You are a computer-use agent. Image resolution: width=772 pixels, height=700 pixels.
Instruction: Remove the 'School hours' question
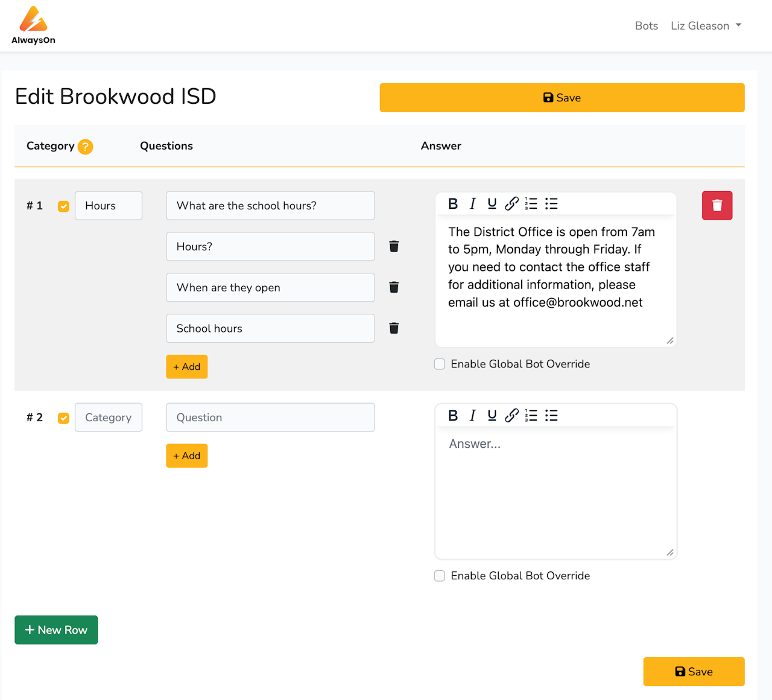(394, 328)
